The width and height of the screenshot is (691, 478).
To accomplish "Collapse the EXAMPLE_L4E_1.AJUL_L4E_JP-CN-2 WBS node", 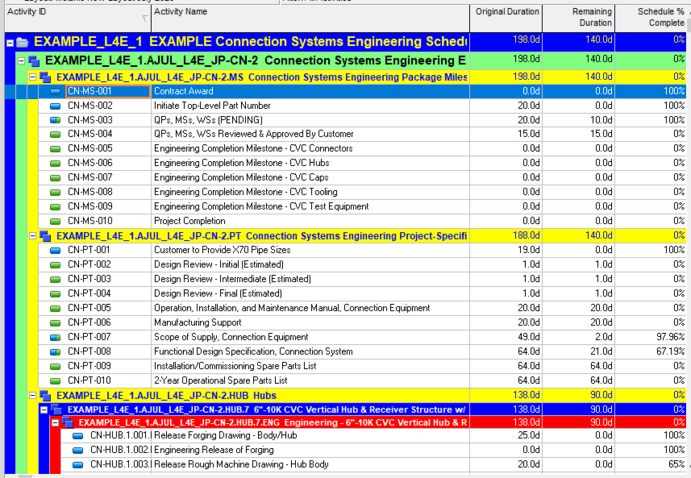I will (21, 61).
